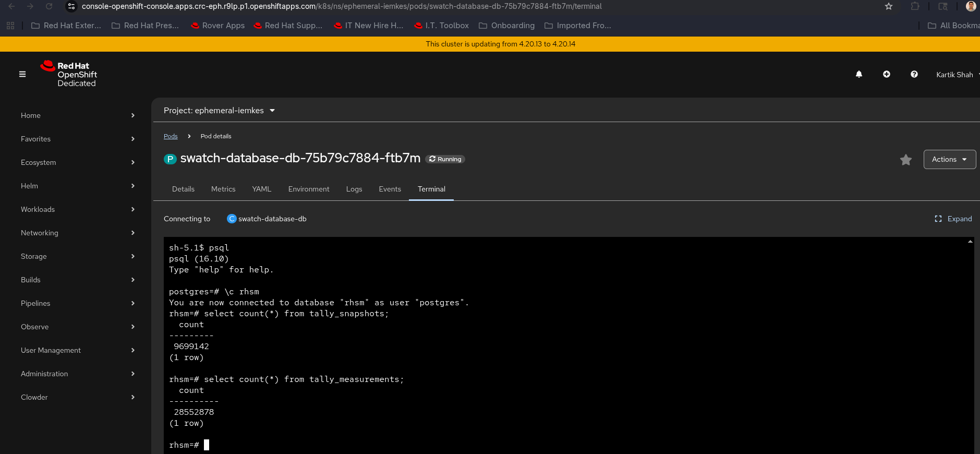Expand the Networking navigation section
The image size is (980, 454).
click(x=78, y=233)
